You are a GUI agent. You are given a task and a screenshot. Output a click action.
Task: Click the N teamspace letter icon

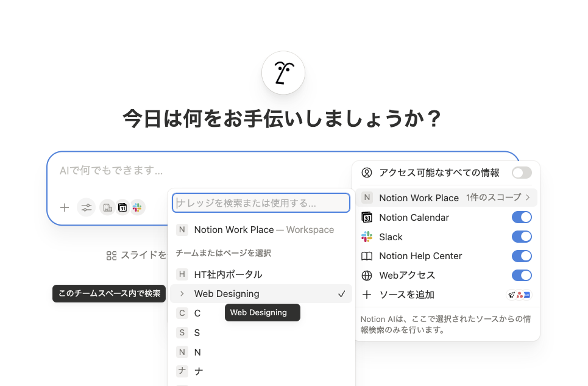(182, 352)
